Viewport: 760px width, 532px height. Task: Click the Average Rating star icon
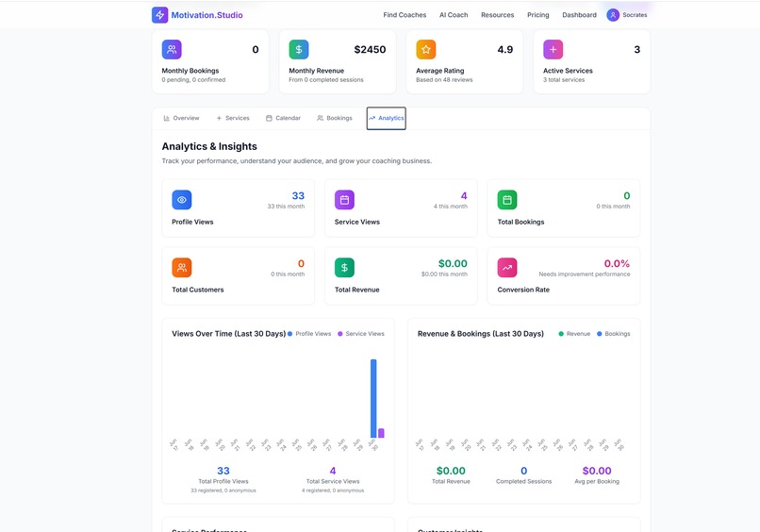click(x=425, y=49)
